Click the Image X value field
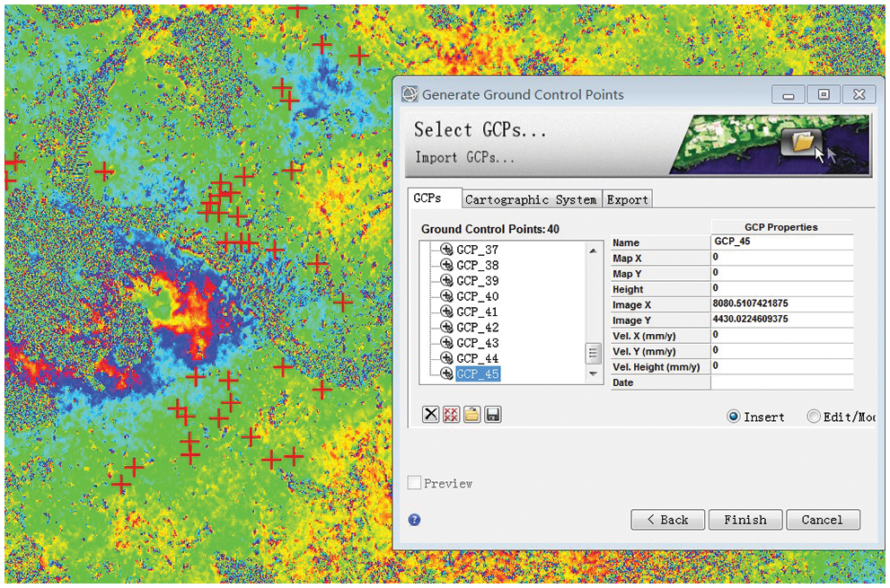Viewport: 890px width, 588px height. pyautogui.click(x=780, y=304)
